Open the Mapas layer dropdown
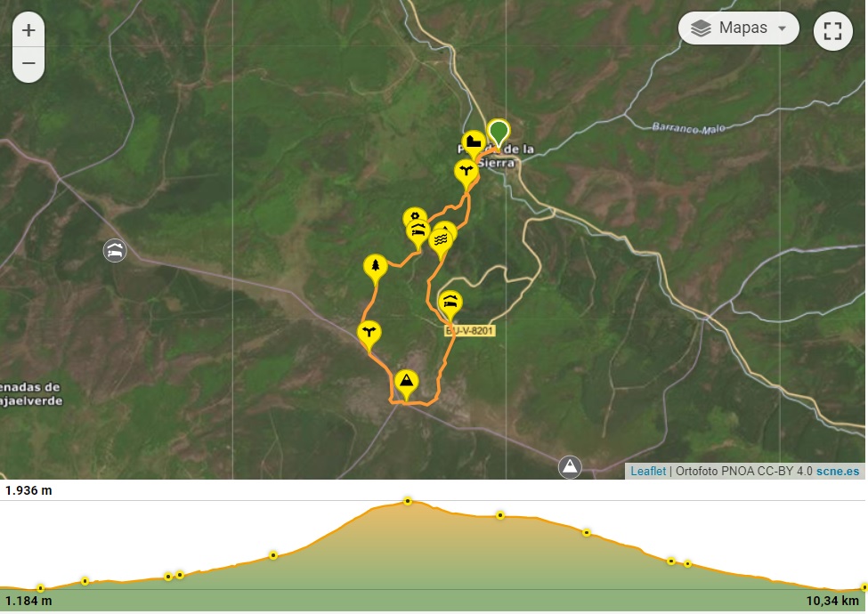 pyautogui.click(x=738, y=28)
